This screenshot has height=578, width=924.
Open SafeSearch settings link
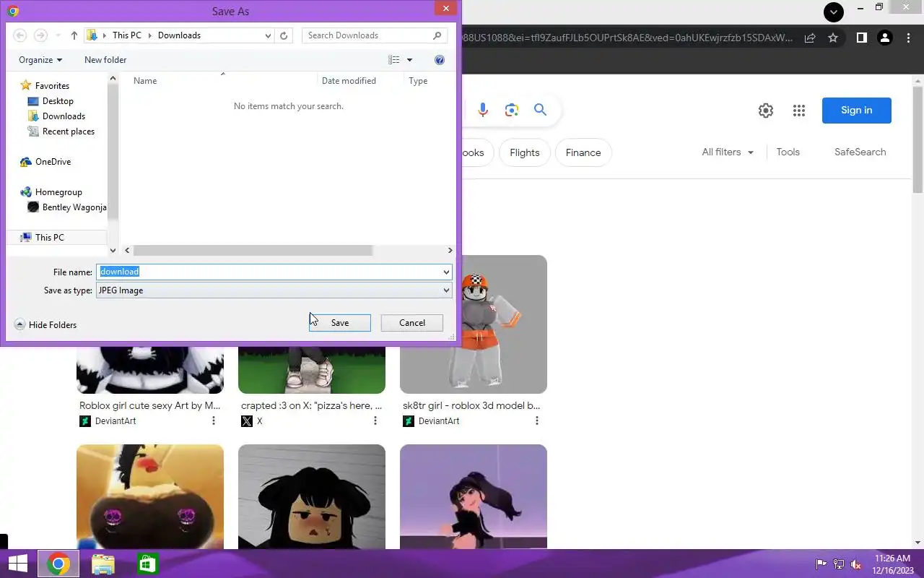click(x=860, y=152)
